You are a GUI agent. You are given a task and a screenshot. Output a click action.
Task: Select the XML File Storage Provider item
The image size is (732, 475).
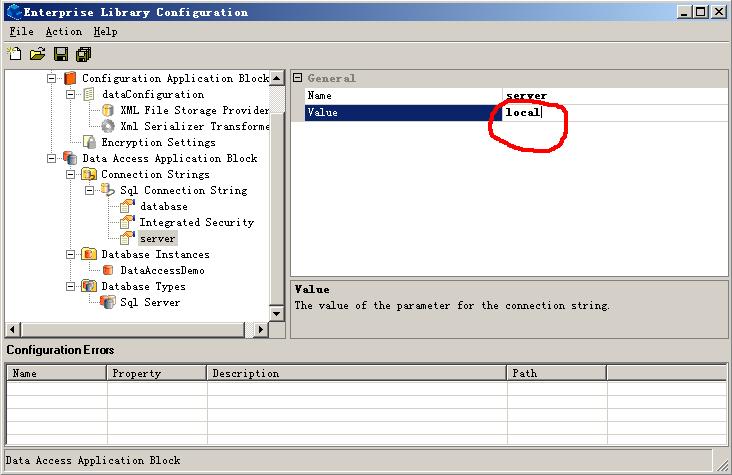click(x=195, y=110)
